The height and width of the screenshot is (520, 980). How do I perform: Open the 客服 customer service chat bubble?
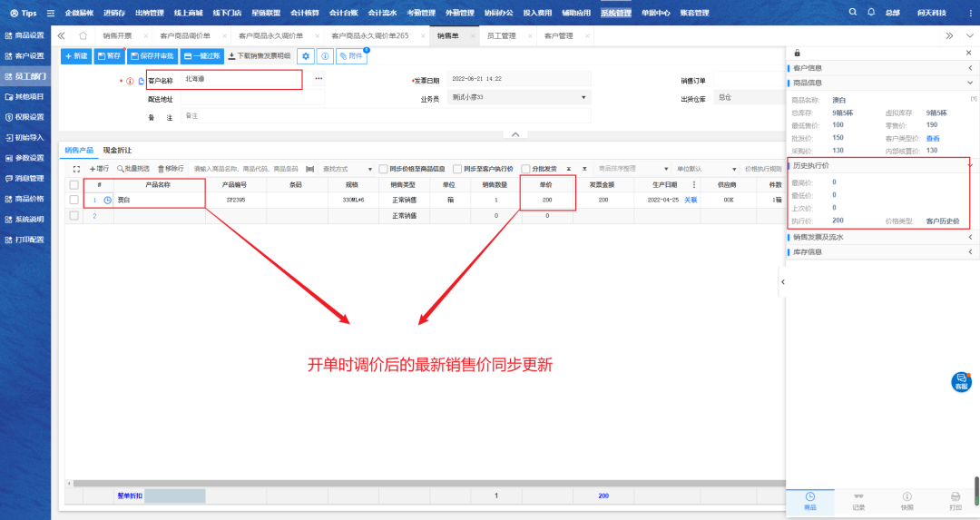point(961,382)
